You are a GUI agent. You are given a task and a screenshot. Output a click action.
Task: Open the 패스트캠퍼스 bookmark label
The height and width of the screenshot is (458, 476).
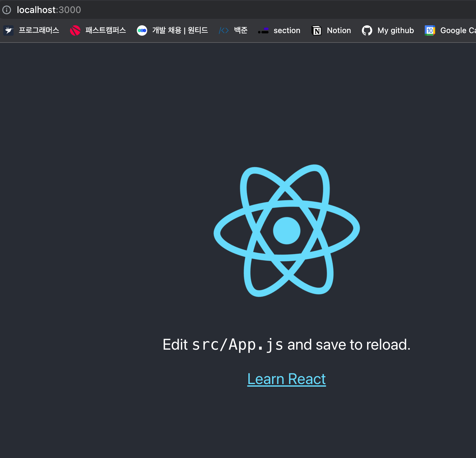(x=106, y=30)
